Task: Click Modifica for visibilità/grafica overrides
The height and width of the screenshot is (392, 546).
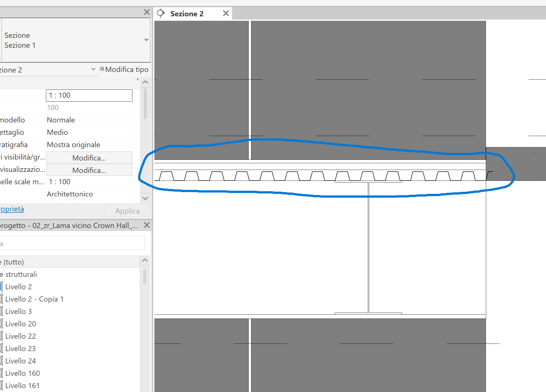Action: coord(89,158)
